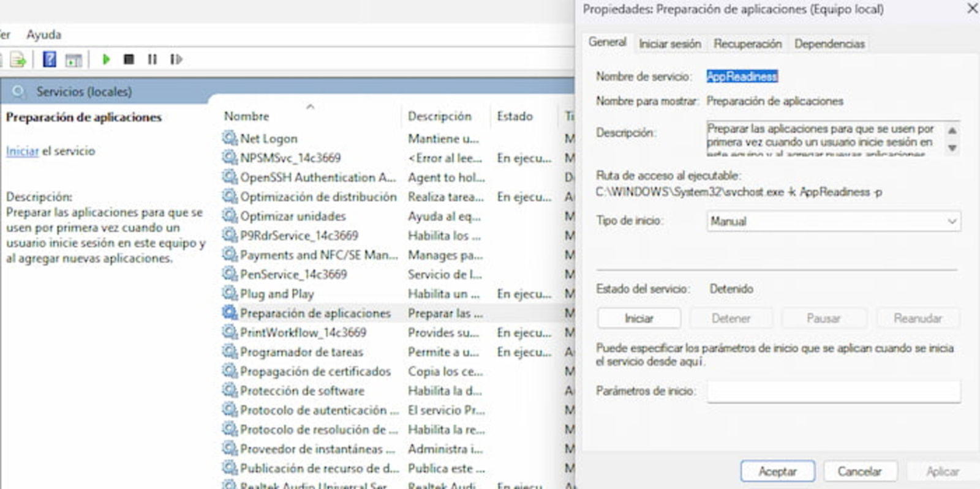Click 'Administra i...' description cell
The width and height of the screenshot is (980, 489).
tap(445, 449)
